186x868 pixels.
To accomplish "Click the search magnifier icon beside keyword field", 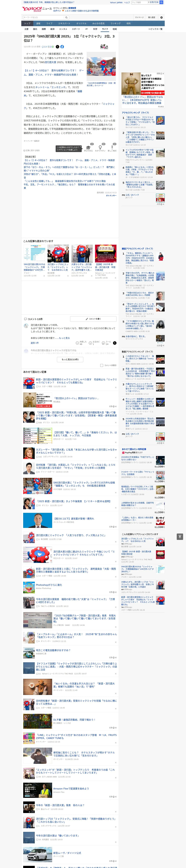I will 66,17.
